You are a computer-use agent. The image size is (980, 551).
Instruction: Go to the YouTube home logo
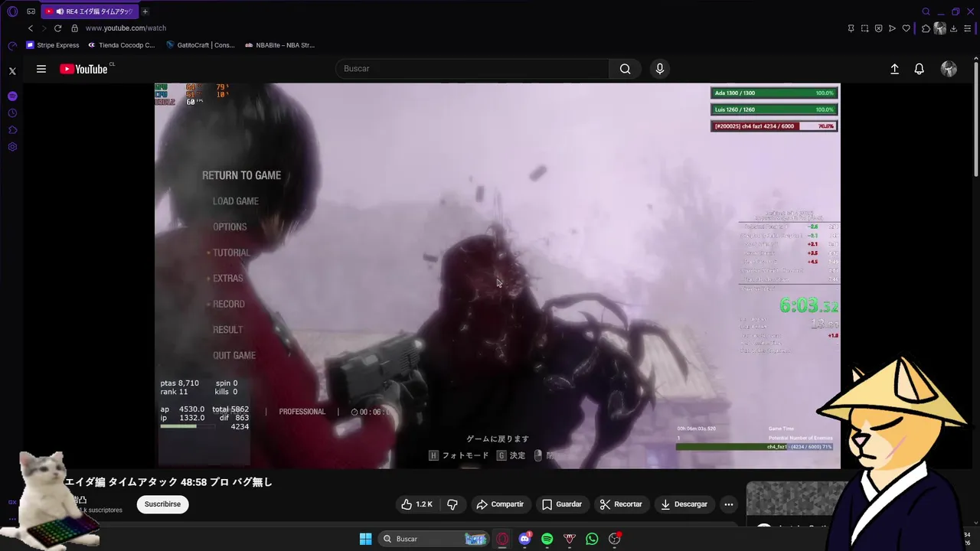(84, 69)
